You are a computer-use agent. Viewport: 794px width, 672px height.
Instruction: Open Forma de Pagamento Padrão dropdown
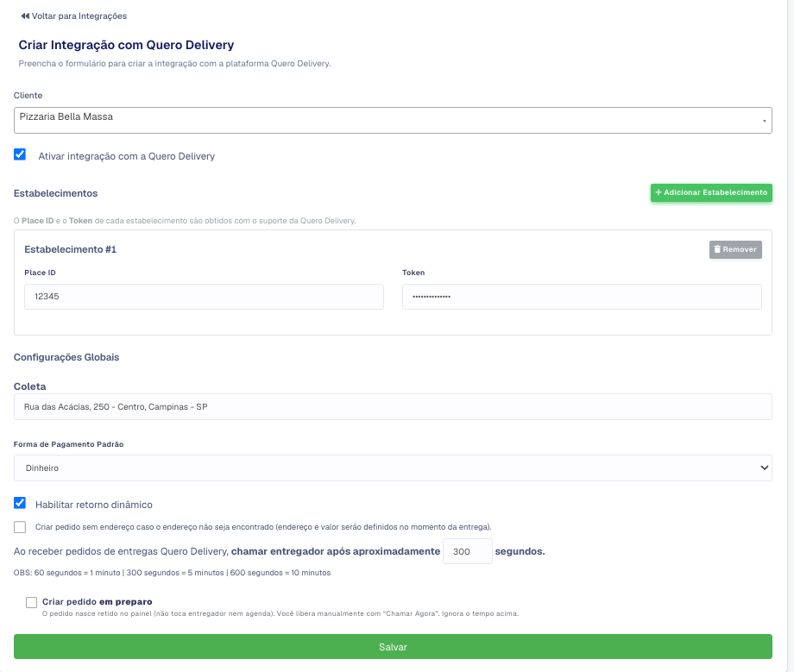point(393,468)
